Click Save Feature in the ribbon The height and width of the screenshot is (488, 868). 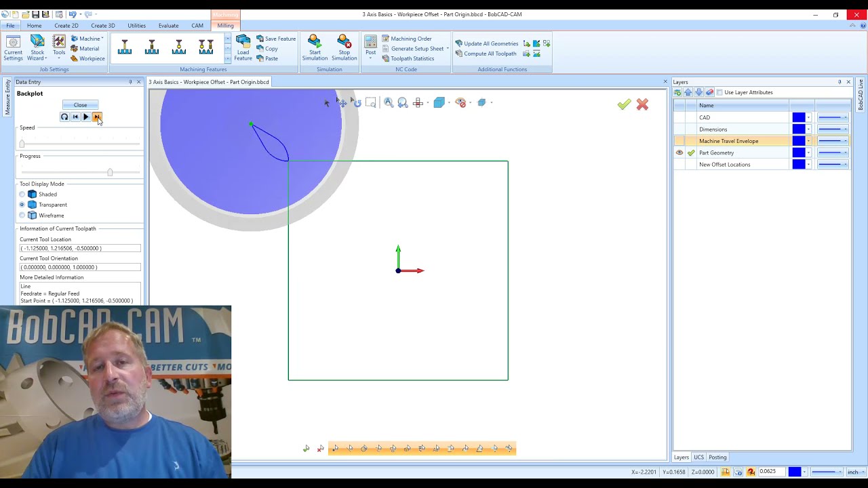276,39
